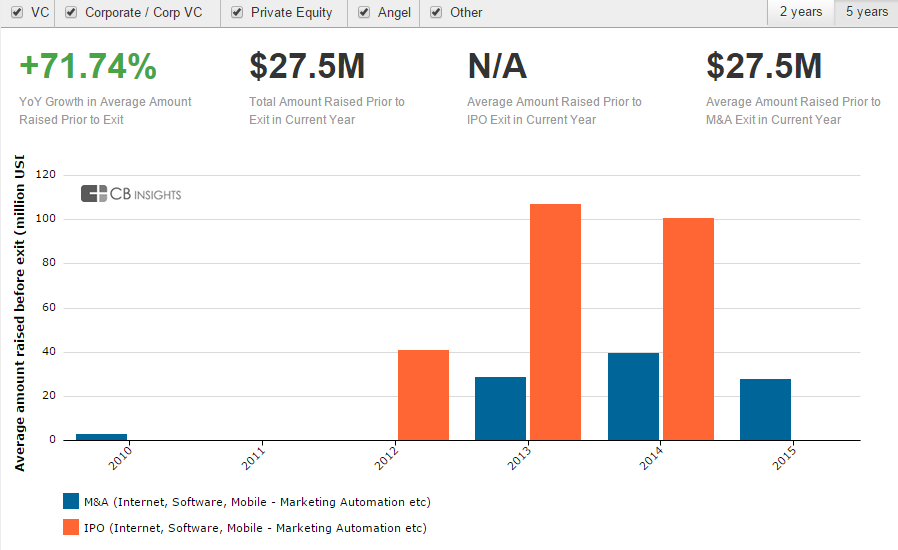Switch to the 2 years view
Image resolution: width=898 pixels, height=550 pixels.
pyautogui.click(x=801, y=12)
